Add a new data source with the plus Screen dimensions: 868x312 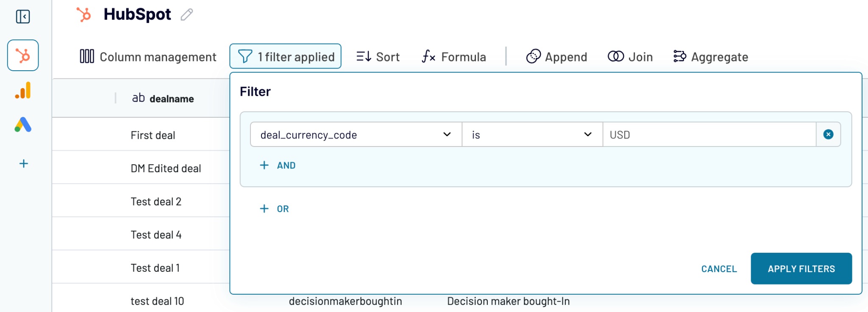pyautogui.click(x=23, y=163)
